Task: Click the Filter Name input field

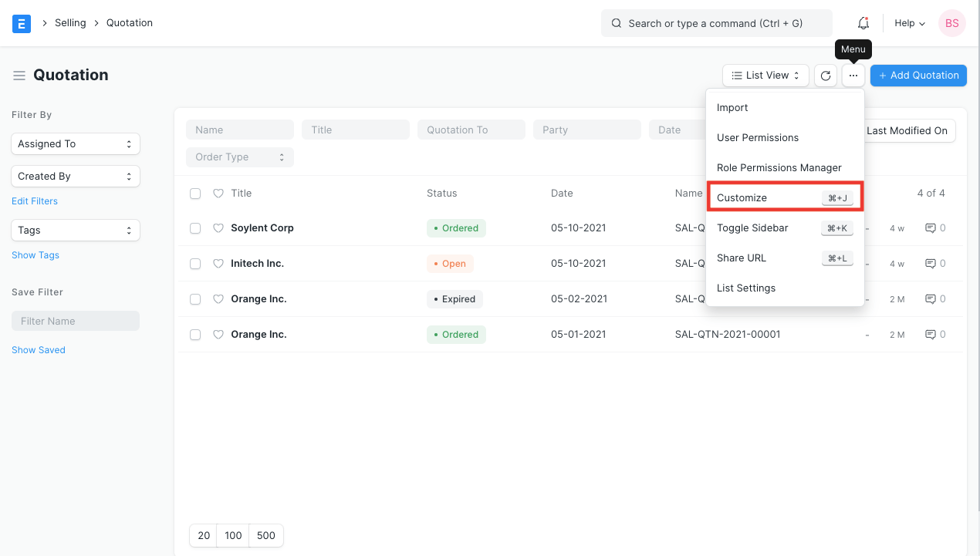Action: click(75, 320)
